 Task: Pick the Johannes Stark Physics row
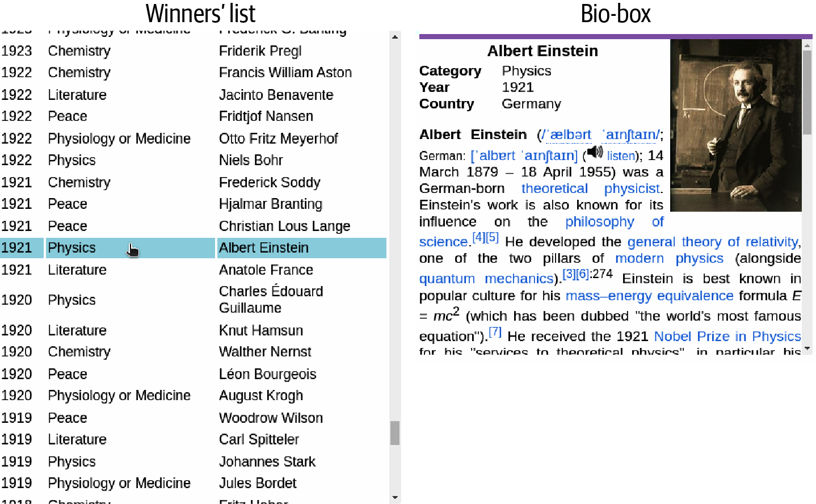pos(267,462)
